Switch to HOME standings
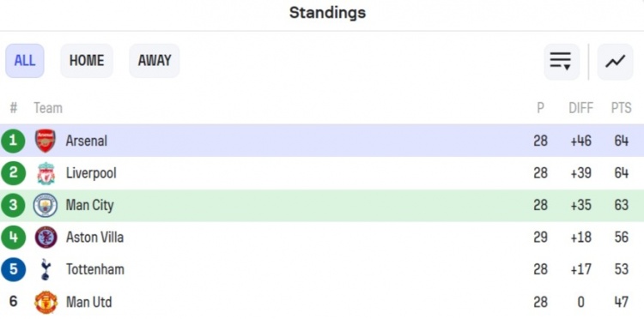Screen dimensions: 644x319 tap(87, 61)
